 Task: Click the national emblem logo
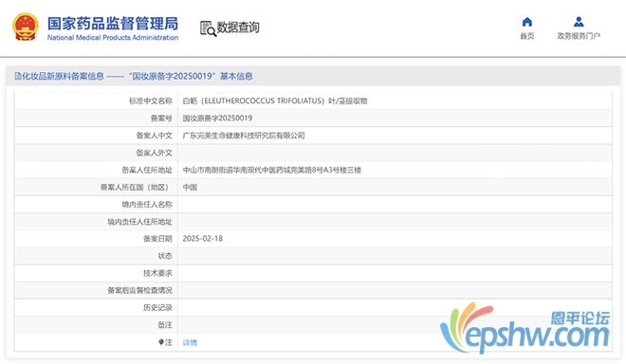coord(26,27)
